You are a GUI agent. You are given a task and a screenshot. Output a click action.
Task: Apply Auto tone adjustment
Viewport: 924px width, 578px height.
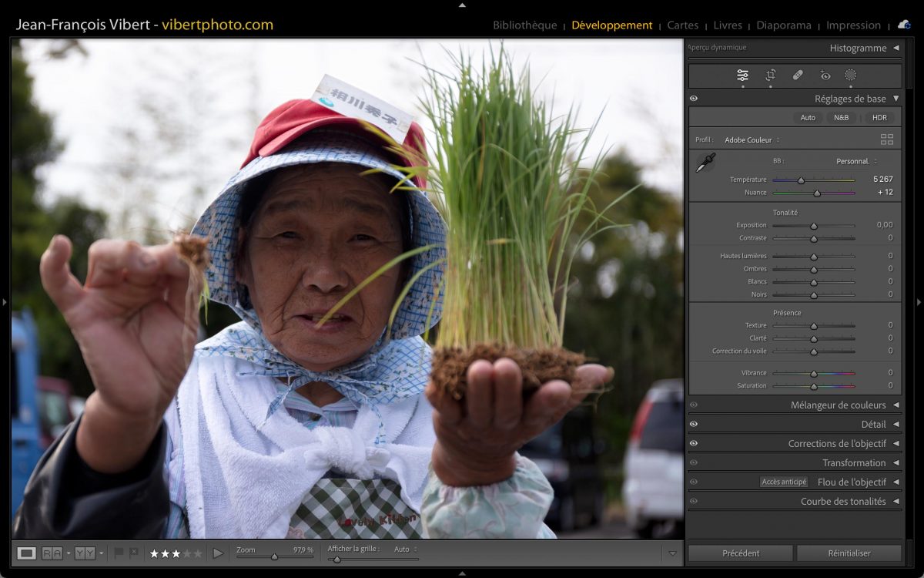point(808,118)
